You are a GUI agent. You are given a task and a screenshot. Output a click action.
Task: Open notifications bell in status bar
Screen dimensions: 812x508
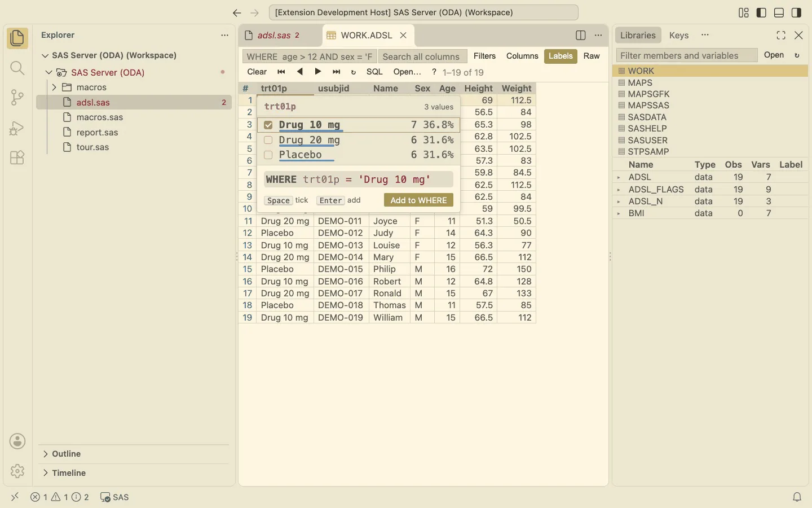tap(797, 497)
